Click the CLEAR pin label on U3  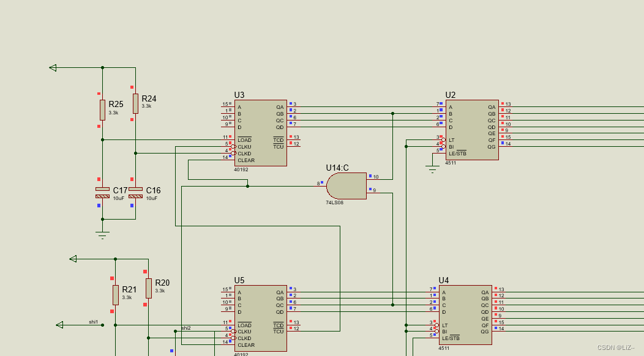pos(246,160)
